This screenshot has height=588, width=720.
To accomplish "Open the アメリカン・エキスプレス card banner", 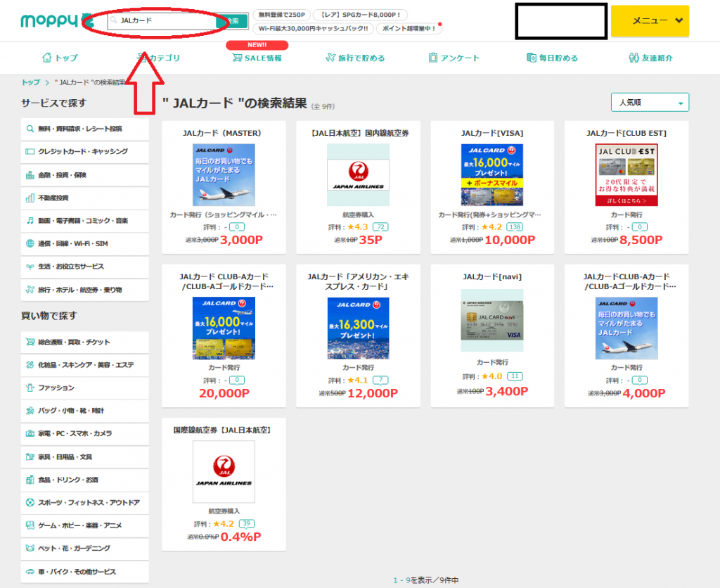I will click(358, 328).
